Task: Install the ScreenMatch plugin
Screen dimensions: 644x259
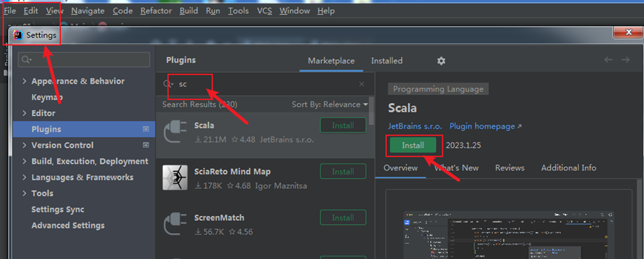Action: pyautogui.click(x=343, y=217)
